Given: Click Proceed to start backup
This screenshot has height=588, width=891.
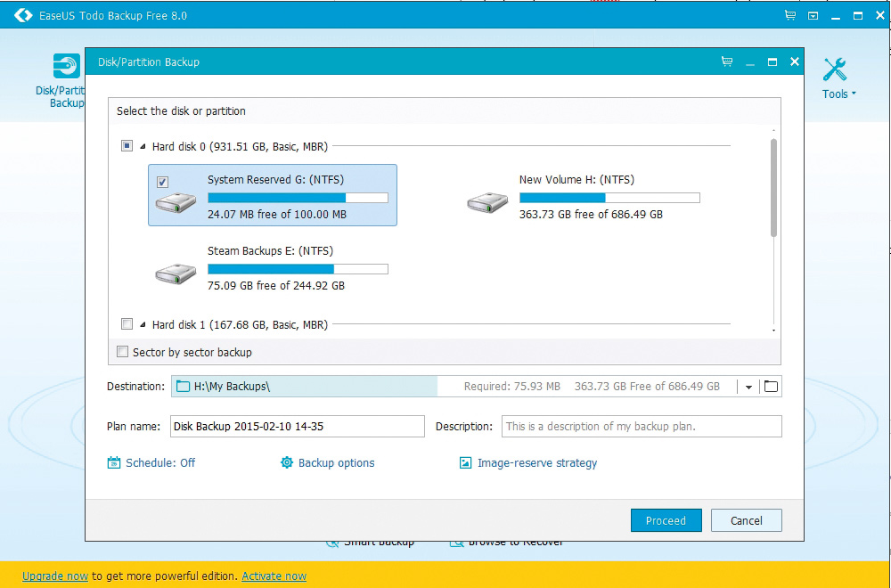Looking at the screenshot, I should [666, 520].
